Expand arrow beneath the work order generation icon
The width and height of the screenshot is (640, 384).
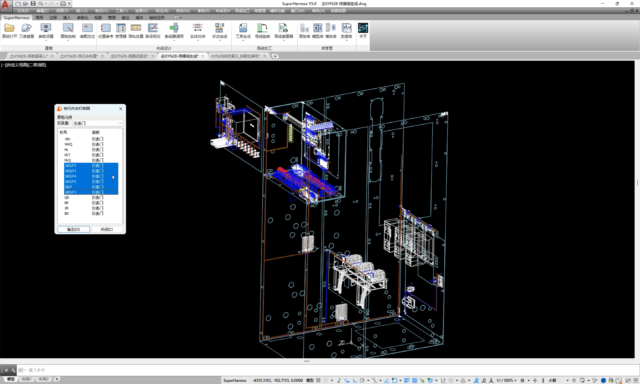[x=243, y=40]
